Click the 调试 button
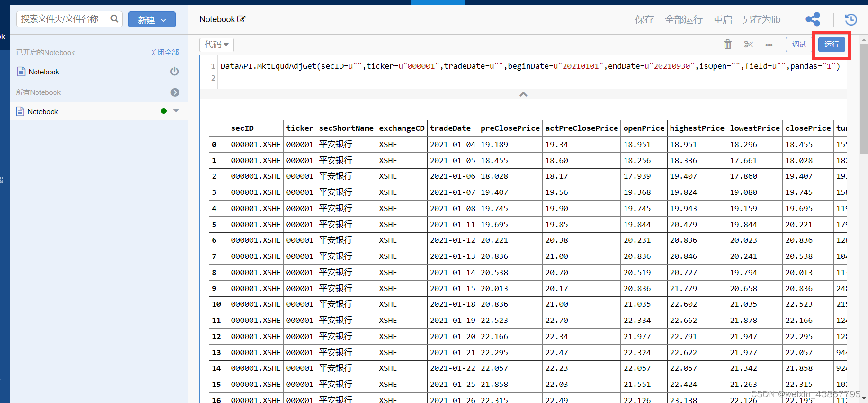868x403 pixels. pyautogui.click(x=799, y=45)
